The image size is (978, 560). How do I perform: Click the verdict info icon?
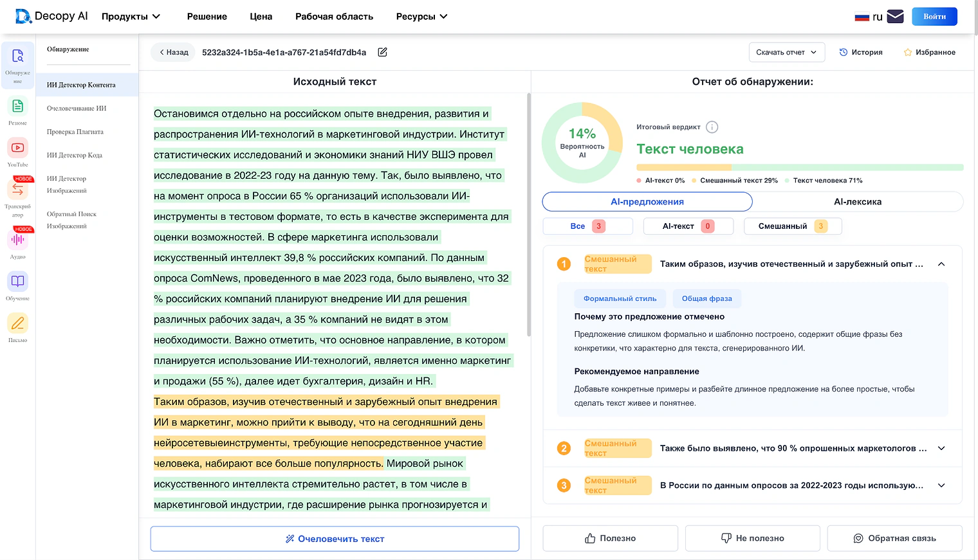point(712,127)
